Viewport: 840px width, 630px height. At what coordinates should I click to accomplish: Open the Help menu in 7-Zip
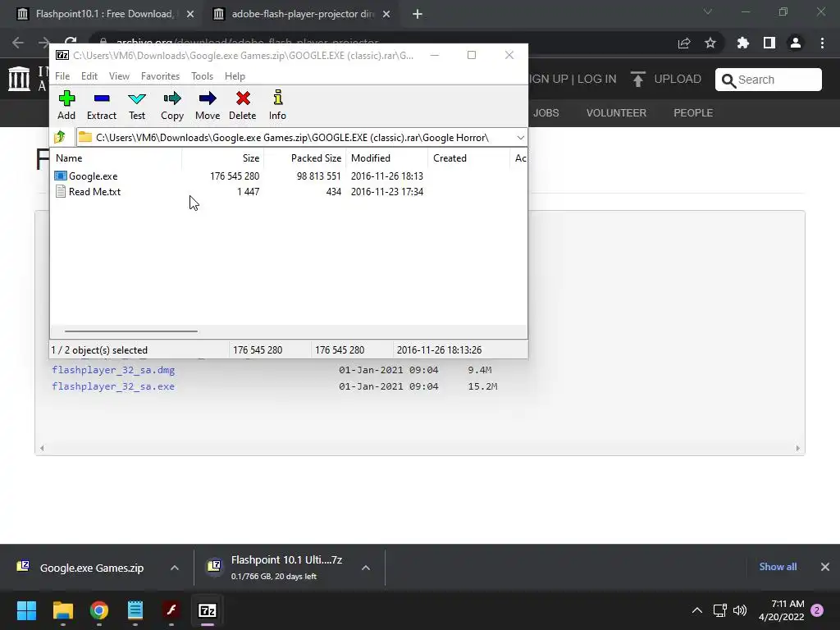235,76
